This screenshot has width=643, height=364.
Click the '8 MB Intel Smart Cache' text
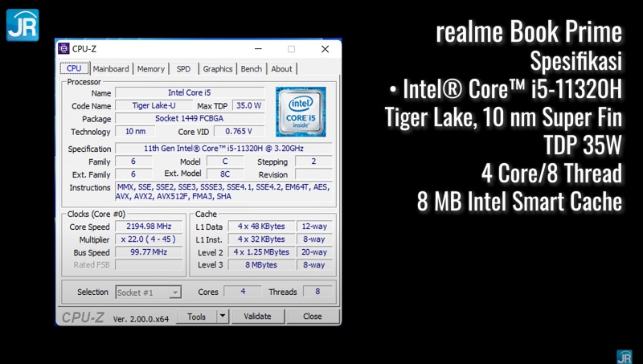pos(519,201)
